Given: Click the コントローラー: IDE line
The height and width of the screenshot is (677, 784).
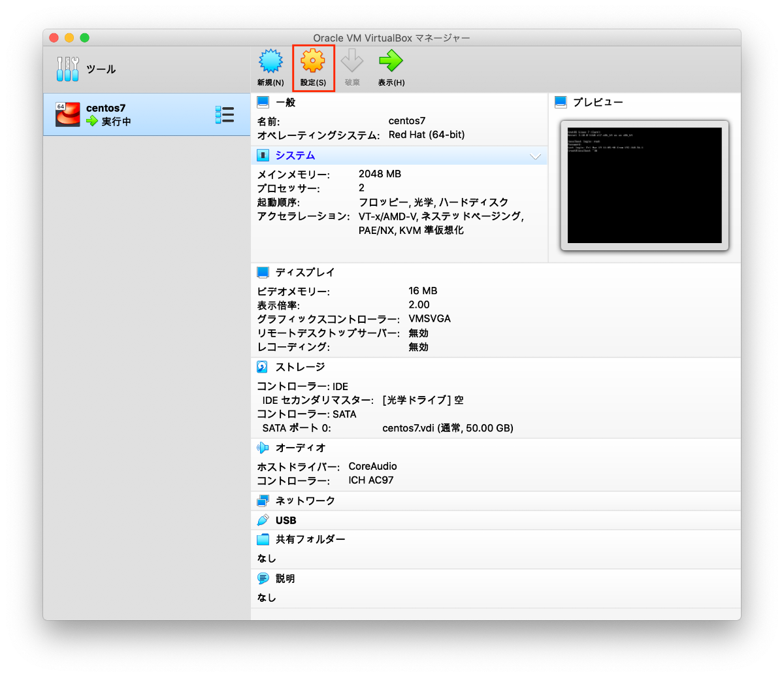Looking at the screenshot, I should 302,387.
